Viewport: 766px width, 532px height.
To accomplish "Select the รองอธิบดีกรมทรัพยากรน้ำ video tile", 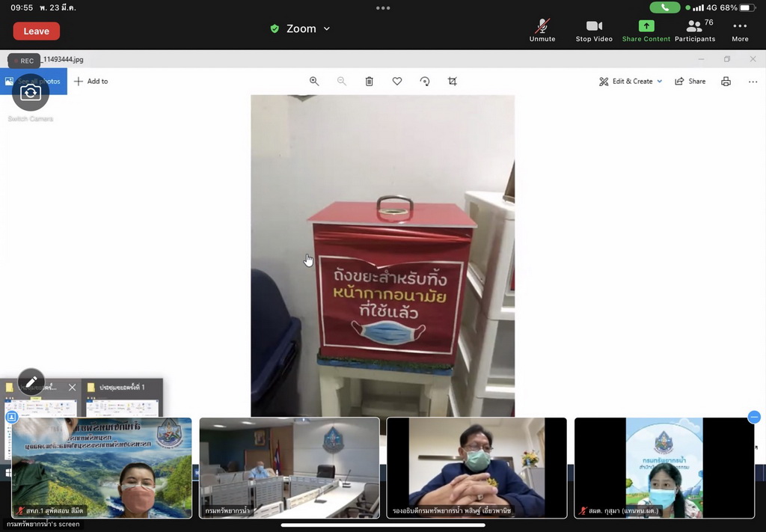I will coord(477,468).
